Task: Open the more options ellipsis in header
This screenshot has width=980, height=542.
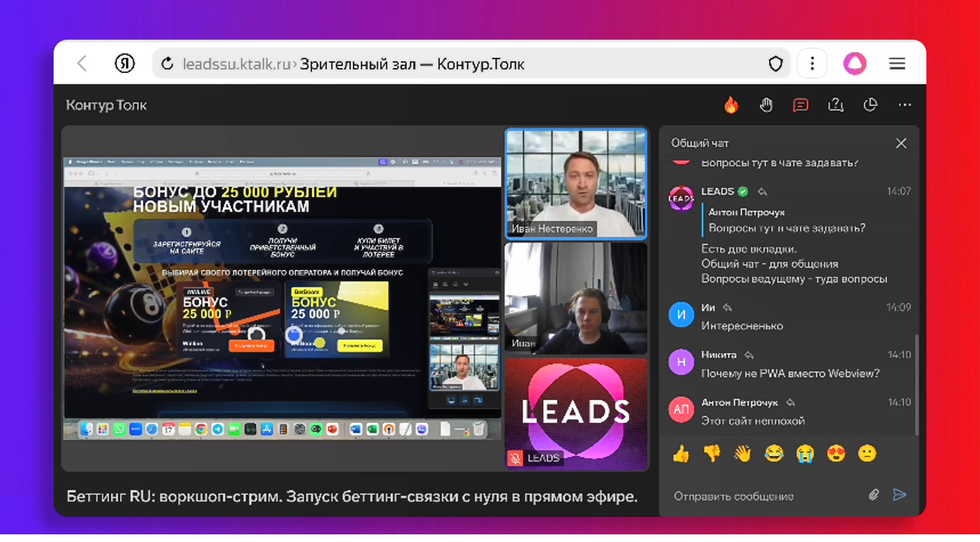Action: click(905, 105)
